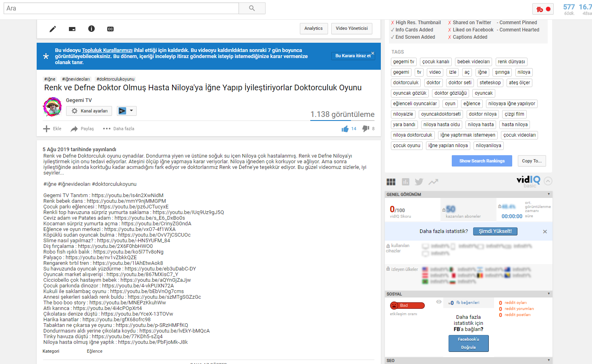Open the Gegemi TV channel name link

tap(79, 100)
